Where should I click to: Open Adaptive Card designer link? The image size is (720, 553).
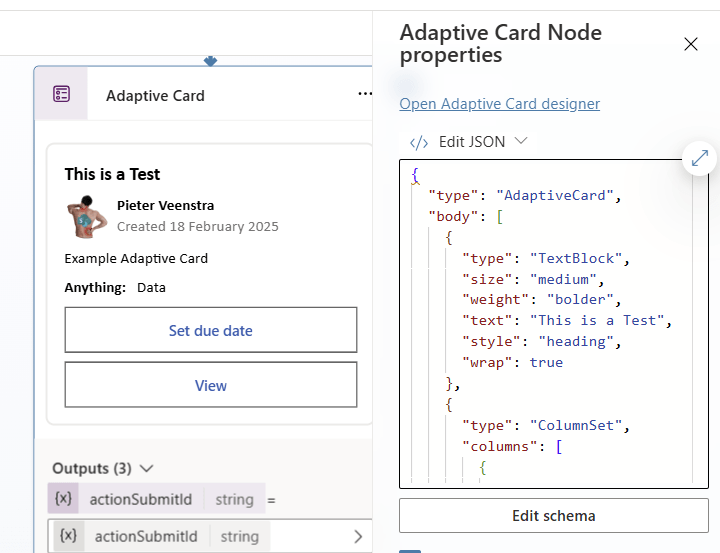[500, 104]
